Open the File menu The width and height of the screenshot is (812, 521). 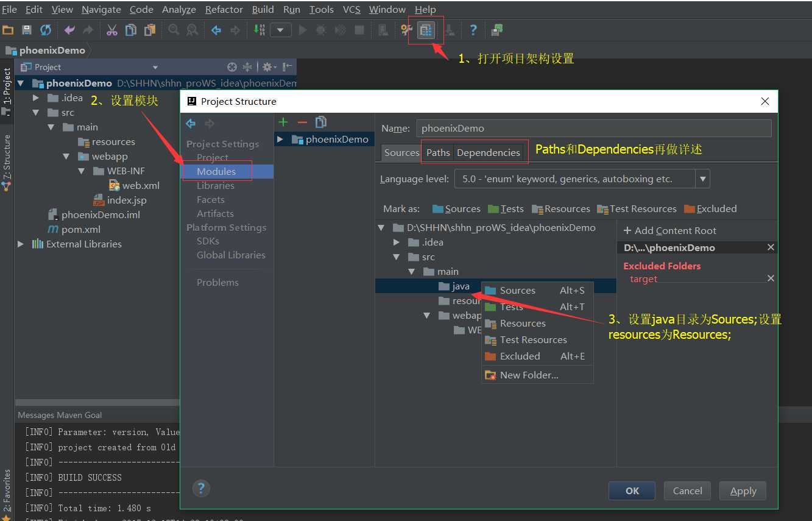pos(10,10)
